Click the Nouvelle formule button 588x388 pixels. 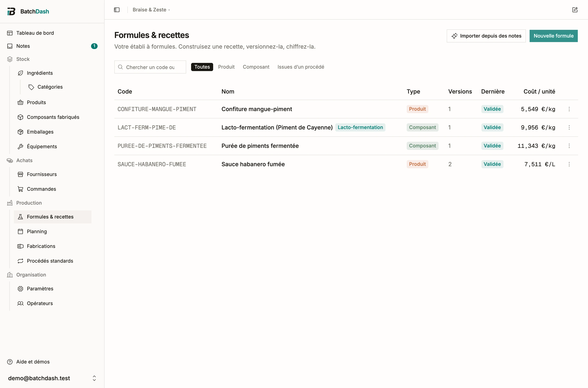tap(553, 36)
